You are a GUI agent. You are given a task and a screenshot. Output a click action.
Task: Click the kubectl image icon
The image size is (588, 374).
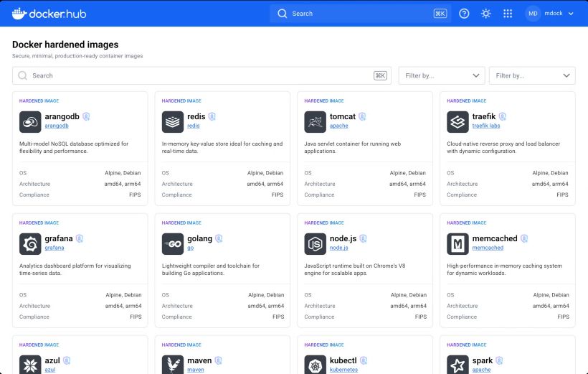315,365
